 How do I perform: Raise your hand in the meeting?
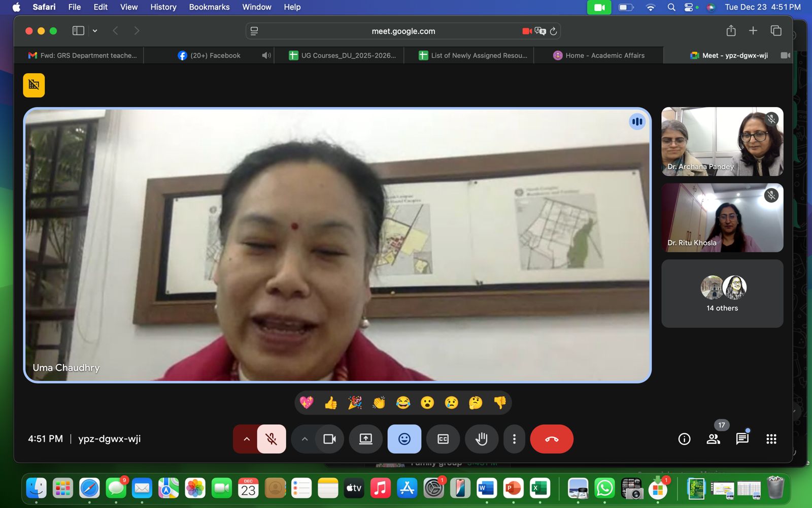[481, 439]
